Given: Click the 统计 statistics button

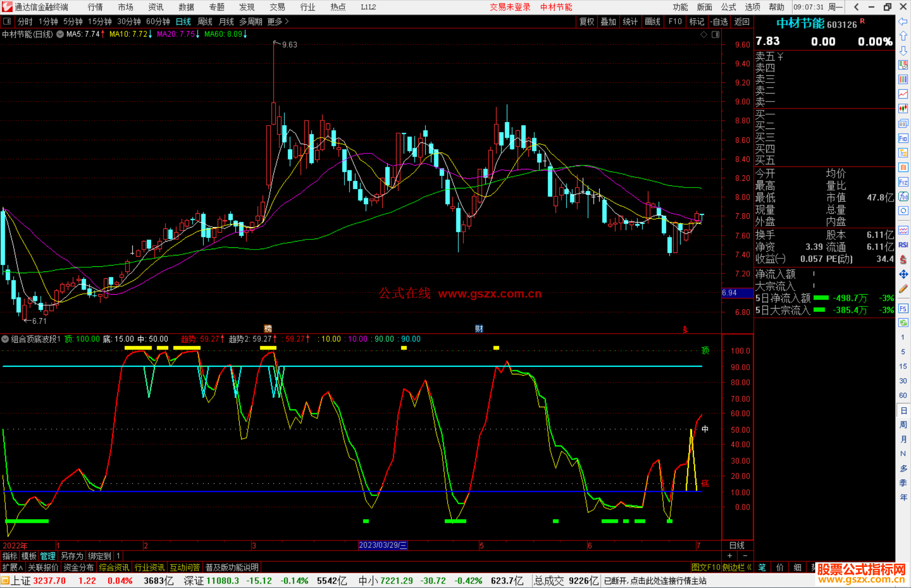Looking at the screenshot, I should click(x=630, y=21).
